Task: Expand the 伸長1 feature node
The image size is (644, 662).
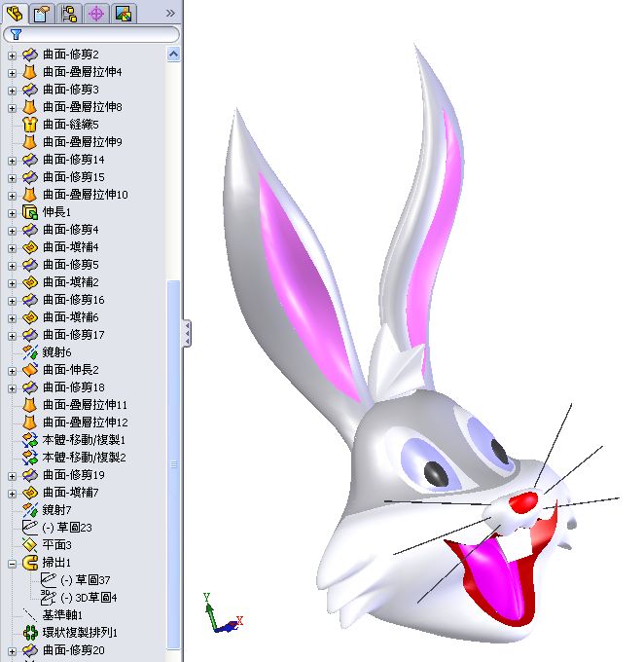Action: point(12,213)
